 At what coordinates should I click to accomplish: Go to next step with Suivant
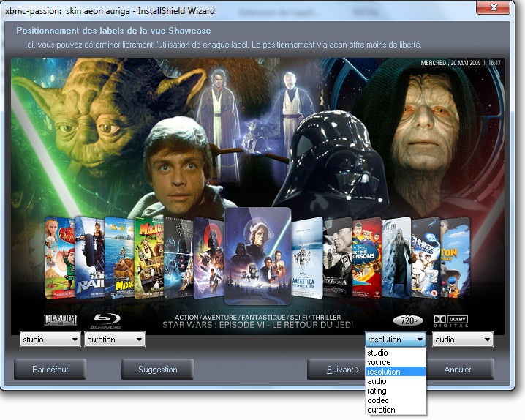pyautogui.click(x=336, y=370)
